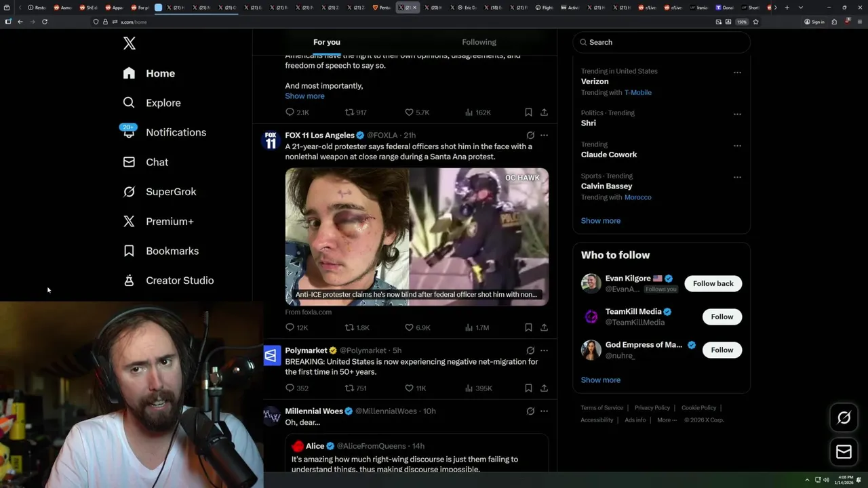Open Grok action on Millennial Woes post
This screenshot has height=488, width=868.
530,411
